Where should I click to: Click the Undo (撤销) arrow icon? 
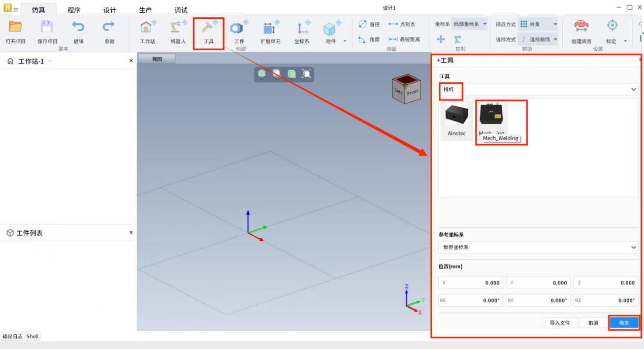pos(78,27)
